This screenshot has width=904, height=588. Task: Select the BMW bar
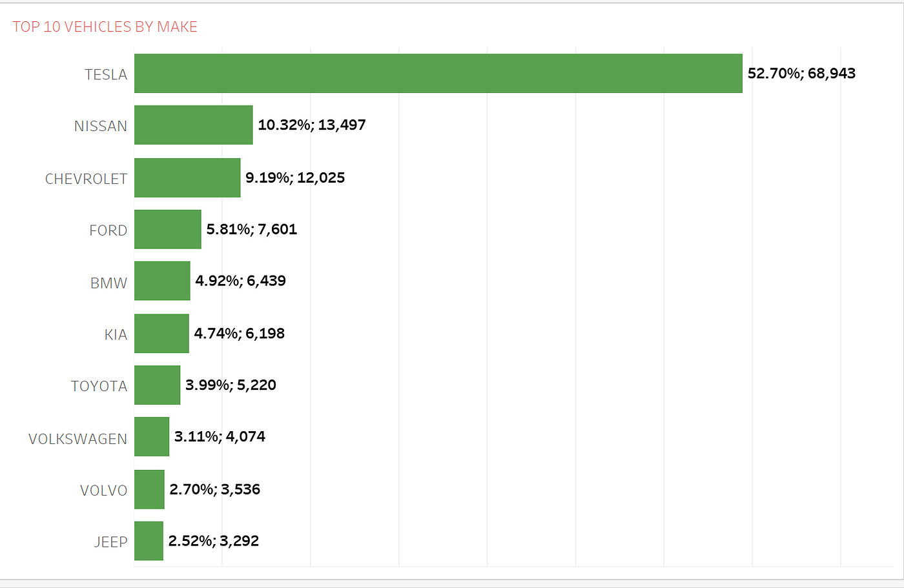click(162, 281)
